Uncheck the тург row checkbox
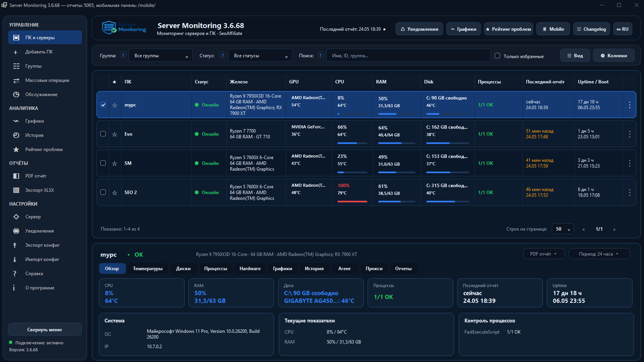 click(103, 105)
